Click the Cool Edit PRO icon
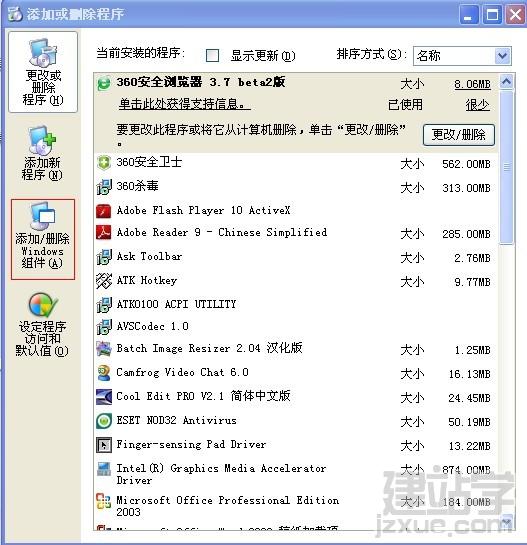The image size is (527, 545). pyautogui.click(x=104, y=397)
